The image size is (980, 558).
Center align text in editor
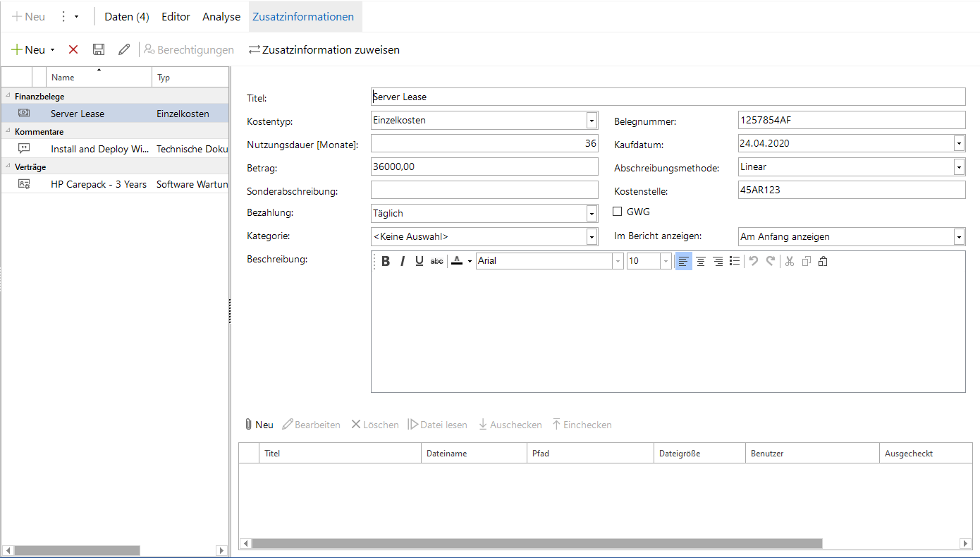click(701, 261)
